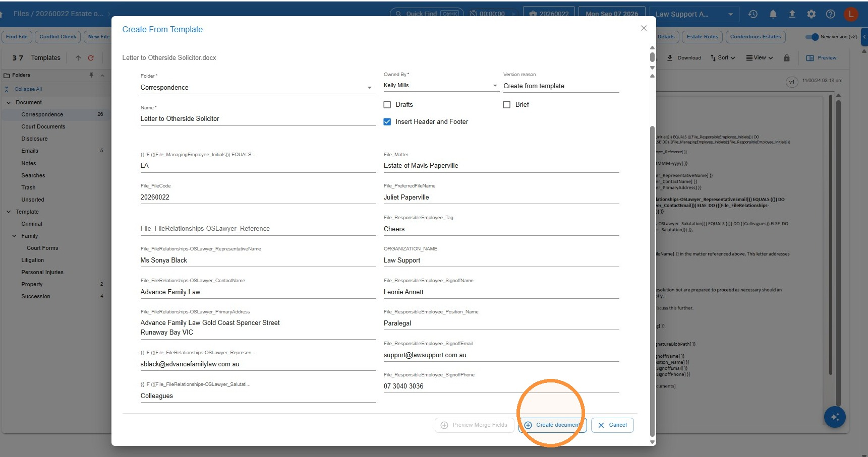Select Succession template folder
The height and width of the screenshot is (457, 868).
click(x=36, y=297)
